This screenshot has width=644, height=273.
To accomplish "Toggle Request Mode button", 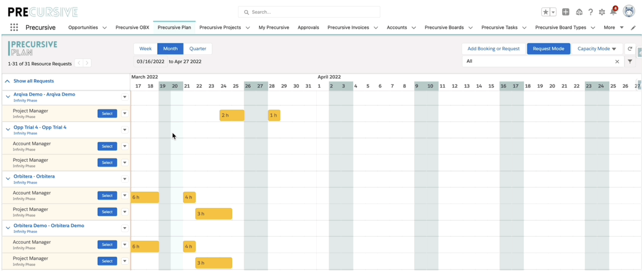I will pos(548,49).
